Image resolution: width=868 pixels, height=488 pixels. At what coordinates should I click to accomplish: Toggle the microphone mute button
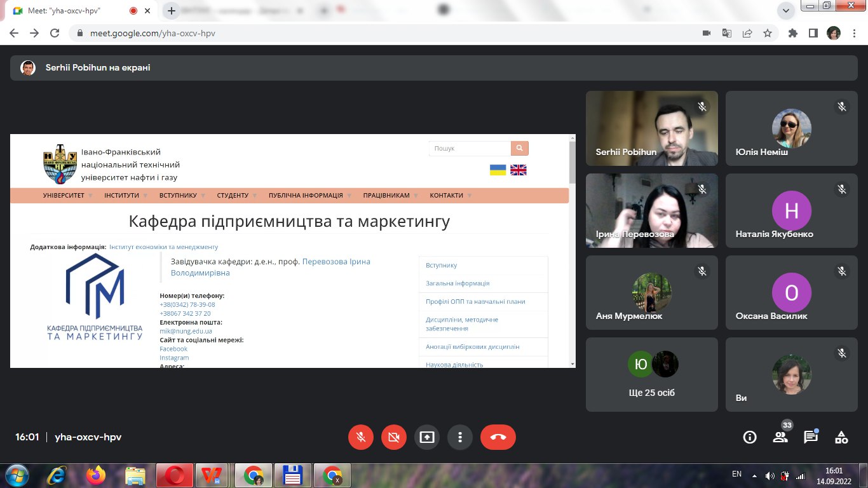tap(360, 437)
